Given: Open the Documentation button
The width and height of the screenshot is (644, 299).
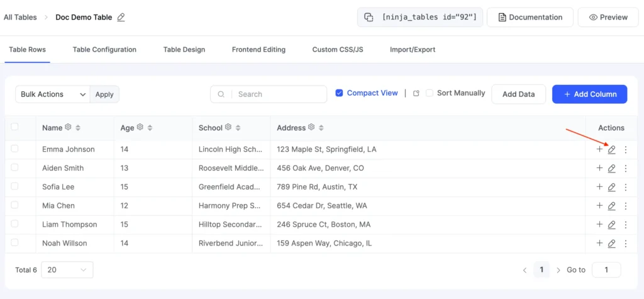Looking at the screenshot, I should pyautogui.click(x=530, y=17).
